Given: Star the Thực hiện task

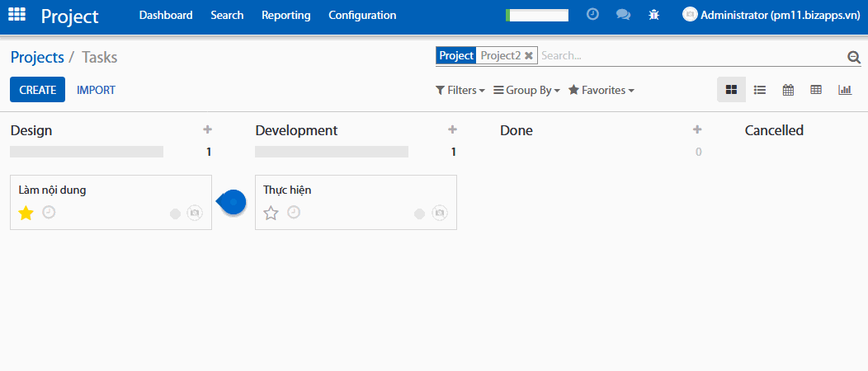Looking at the screenshot, I should click(271, 214).
